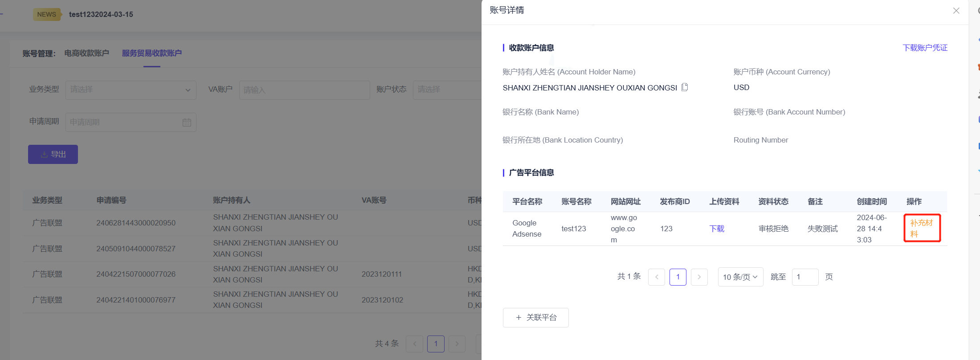This screenshot has height=360, width=980.
Task: Open the 10 条/页 page size dropdown
Action: click(740, 277)
